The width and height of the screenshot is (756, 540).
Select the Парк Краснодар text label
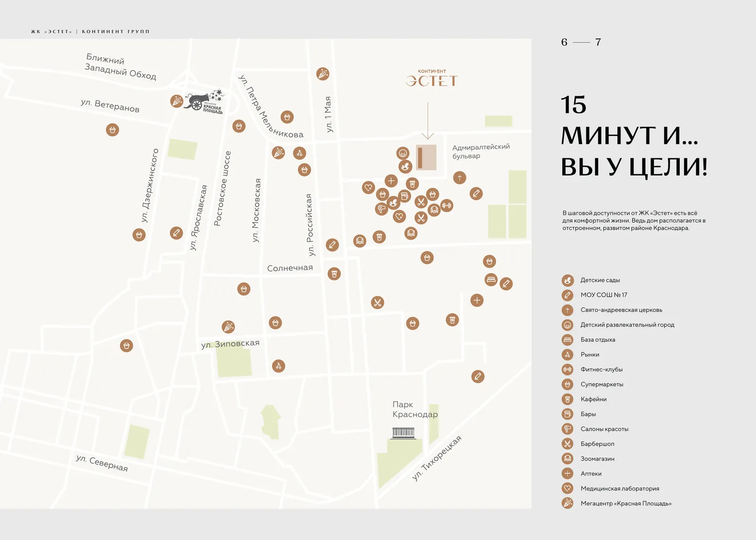click(x=415, y=409)
